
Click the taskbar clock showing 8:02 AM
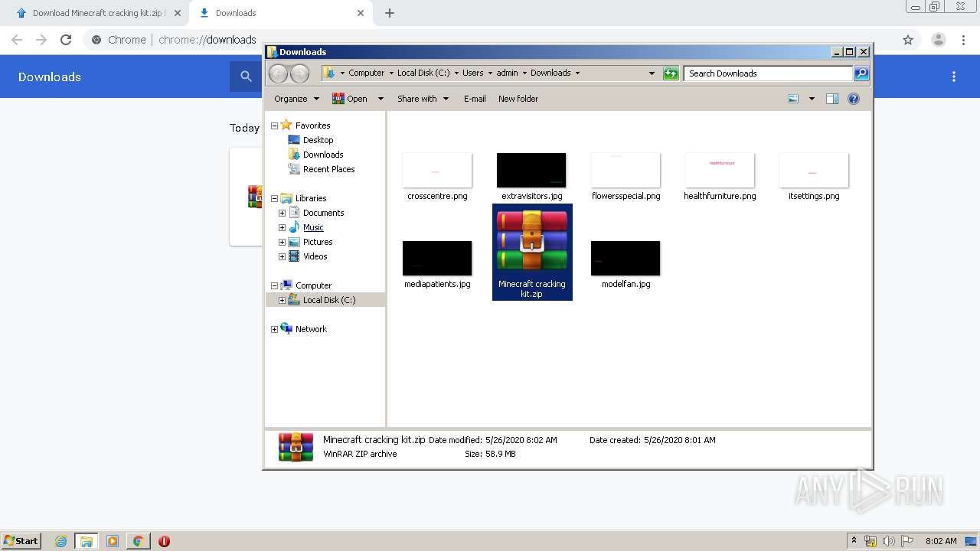coord(941,541)
